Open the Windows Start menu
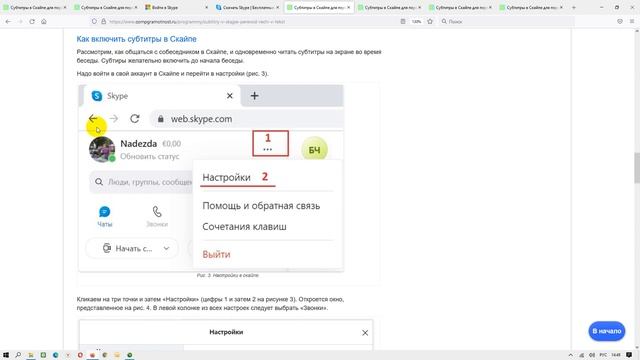Image resolution: width=640 pixels, height=360 pixels. 6,355
